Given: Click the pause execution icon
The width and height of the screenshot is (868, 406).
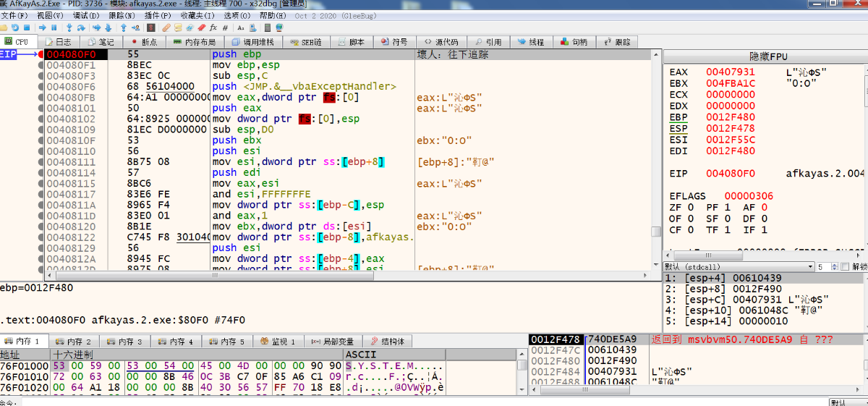Looking at the screenshot, I should 54,28.
